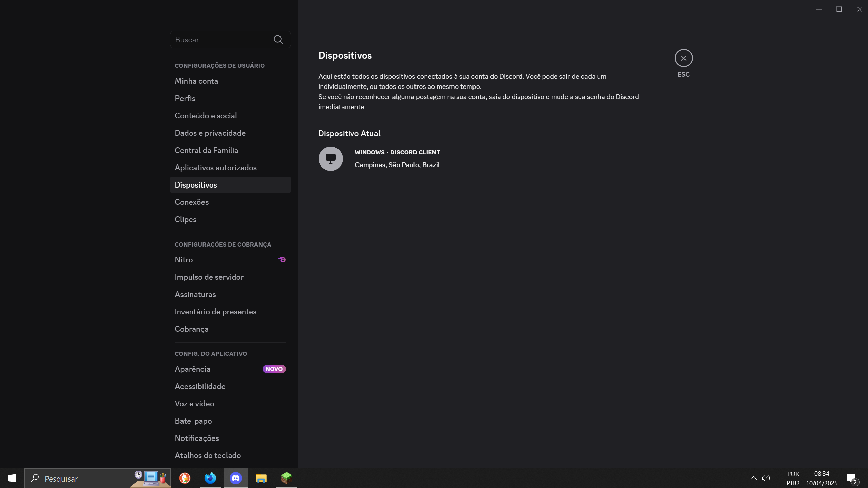This screenshot has height=488, width=868.
Task: Click the Dispositivos page title
Action: click(345, 55)
